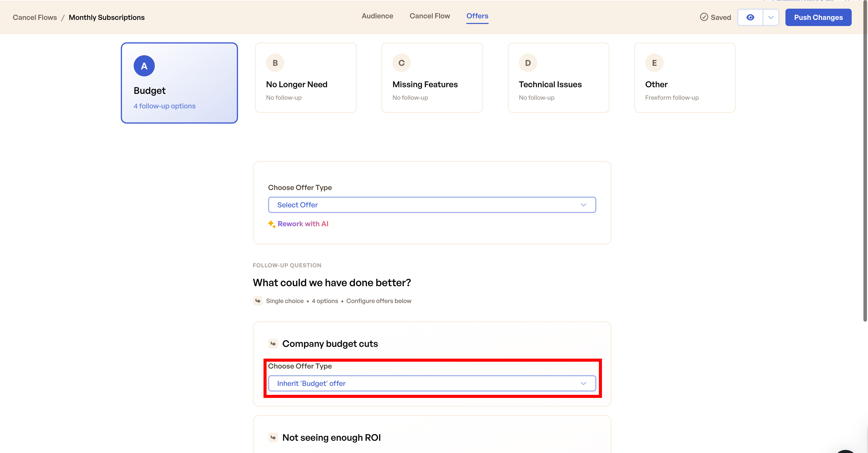
Task: Click the "C" badge on Missing Features card
Action: 401,63
